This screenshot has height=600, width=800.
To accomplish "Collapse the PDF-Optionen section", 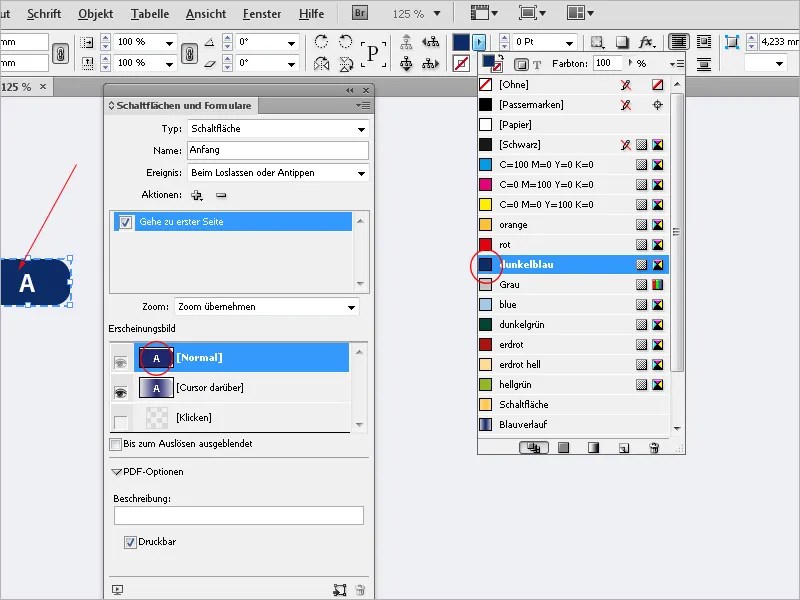I will tap(116, 472).
